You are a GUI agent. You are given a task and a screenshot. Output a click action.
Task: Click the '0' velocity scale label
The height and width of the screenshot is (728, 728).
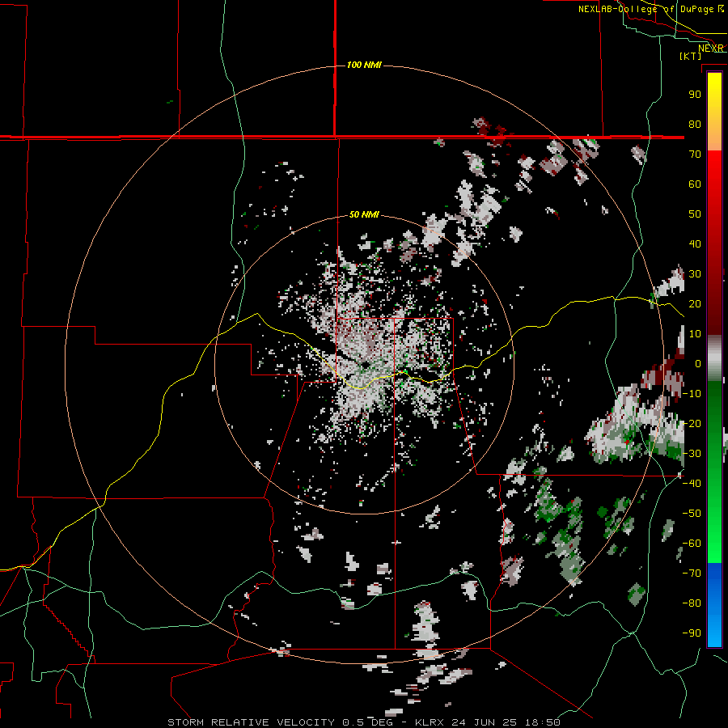pyautogui.click(x=698, y=363)
